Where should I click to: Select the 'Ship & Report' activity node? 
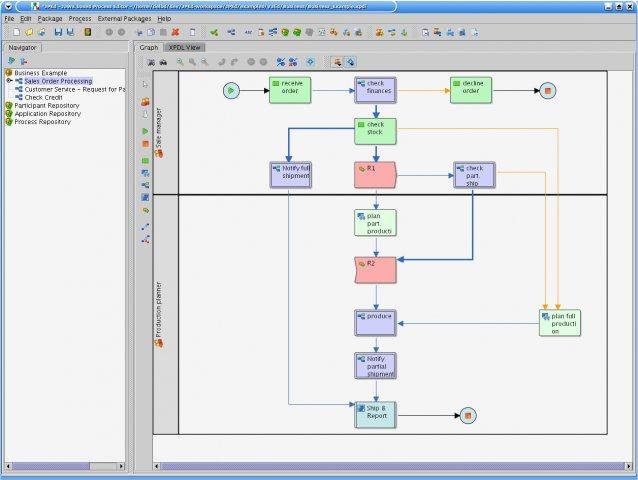[x=375, y=414]
